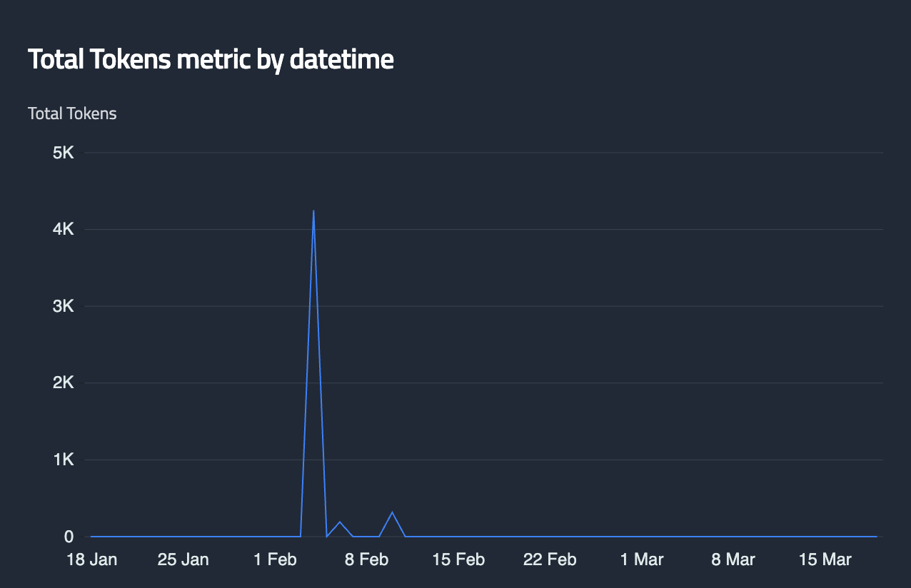911x588 pixels.
Task: Click the 3K y-axis tick label
Action: (64, 306)
